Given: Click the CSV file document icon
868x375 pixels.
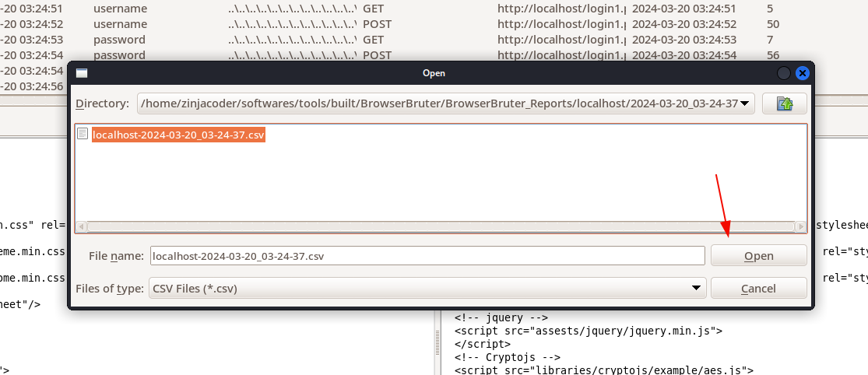Looking at the screenshot, I should (x=83, y=134).
